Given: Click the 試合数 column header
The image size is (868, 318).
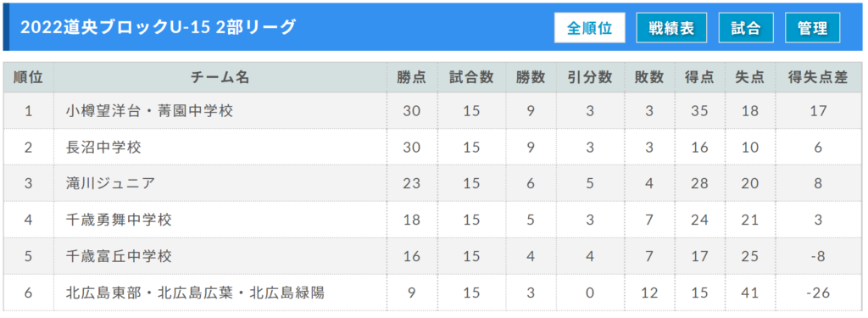Looking at the screenshot, I should pos(471,77).
